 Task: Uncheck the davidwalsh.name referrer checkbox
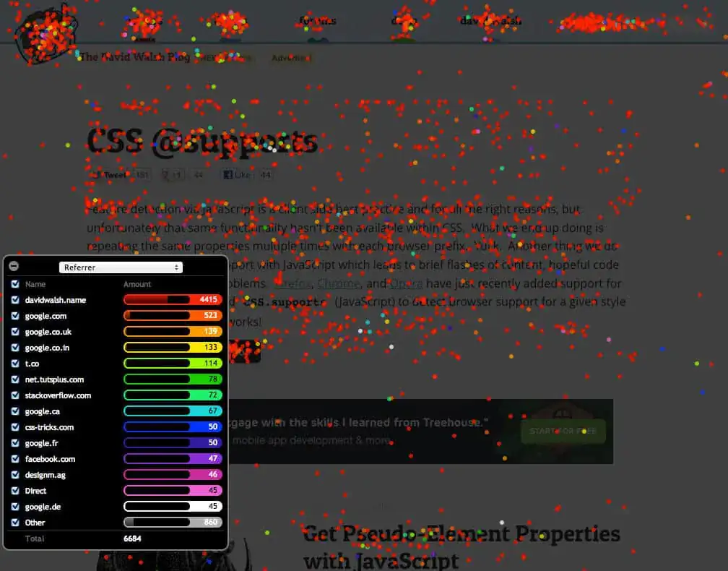click(15, 299)
